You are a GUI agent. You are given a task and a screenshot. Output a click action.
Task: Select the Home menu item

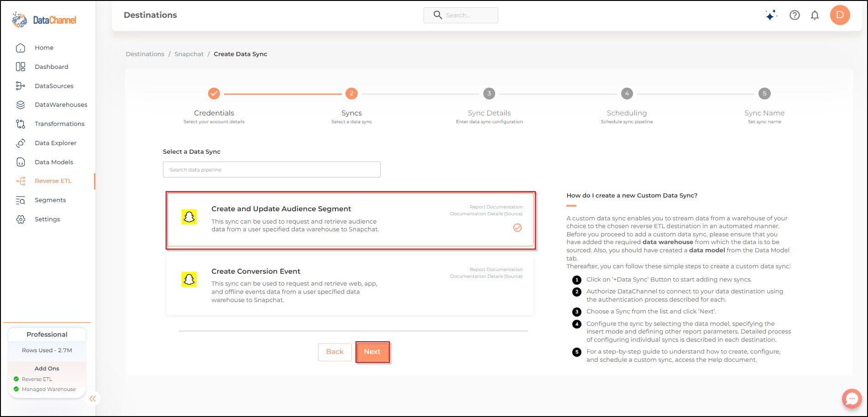(44, 48)
